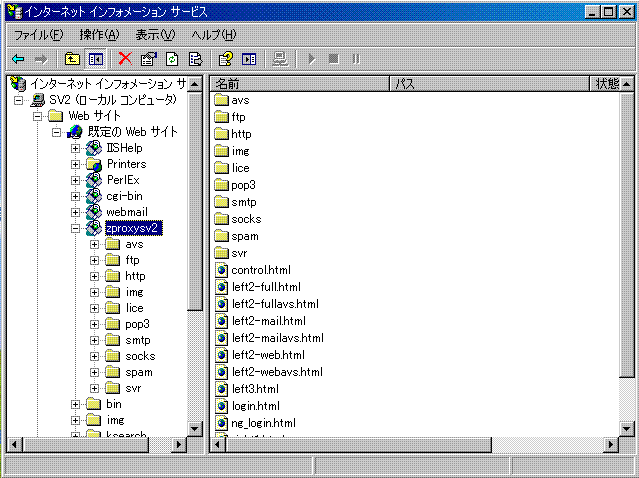The width and height of the screenshot is (639, 478).
Task: Expand the webmail tree node
Action: pyautogui.click(x=75, y=212)
